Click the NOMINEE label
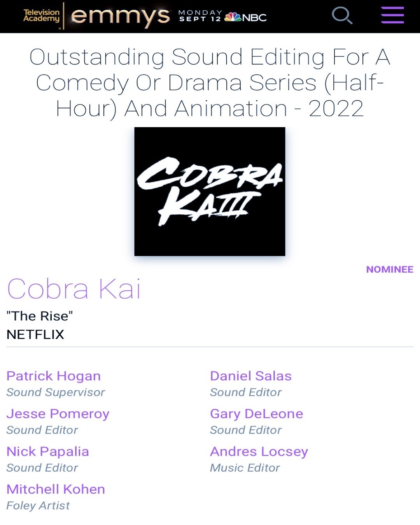This screenshot has height=525, width=420. [x=389, y=269]
